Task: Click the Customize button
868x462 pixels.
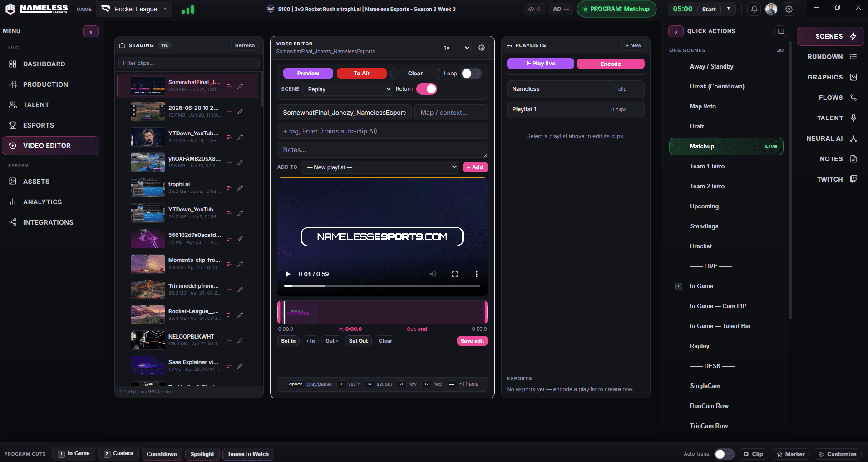Action: pyautogui.click(x=838, y=454)
